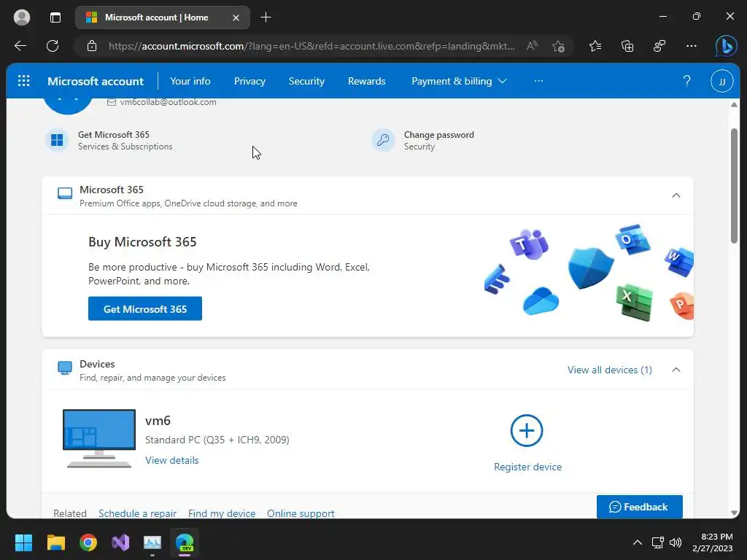Click the Microsoft account home title
Screen dimensions: 747x560
click(96, 82)
